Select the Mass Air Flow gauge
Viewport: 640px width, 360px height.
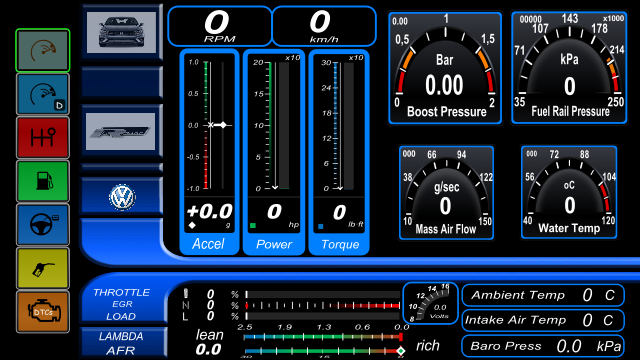point(447,192)
